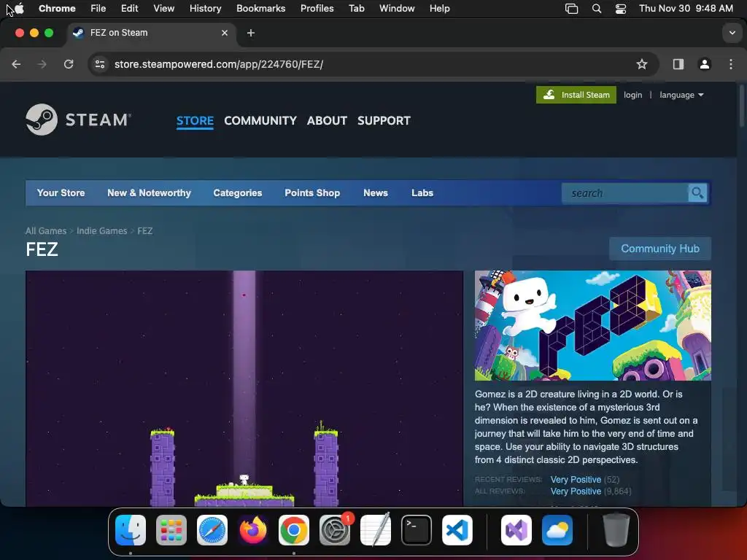
Task: Open Terminal from the dock
Action: [x=417, y=530]
